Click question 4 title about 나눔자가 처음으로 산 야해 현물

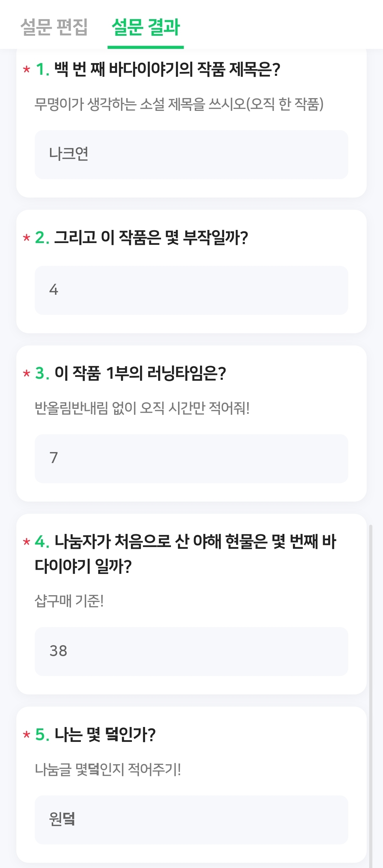tap(195, 542)
